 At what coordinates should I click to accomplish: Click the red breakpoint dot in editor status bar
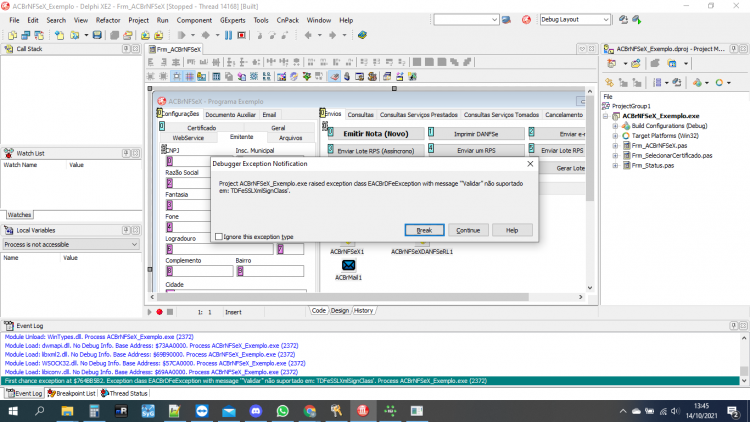pyautogui.click(x=159, y=312)
